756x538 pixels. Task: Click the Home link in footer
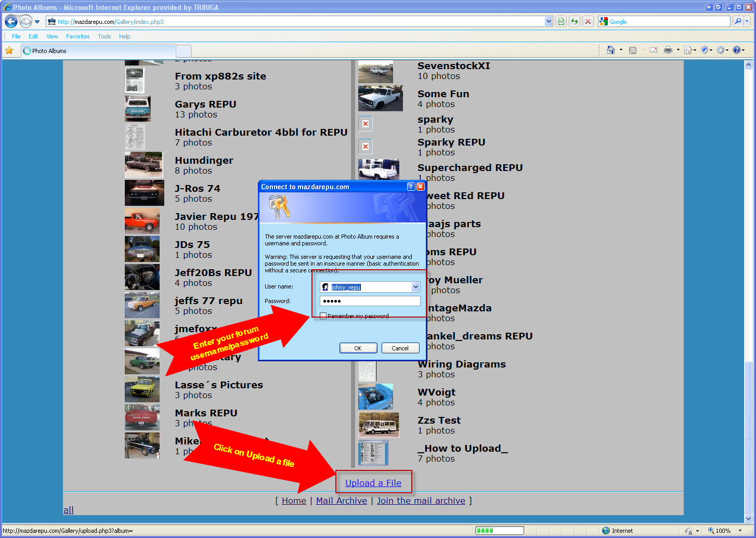tap(294, 501)
